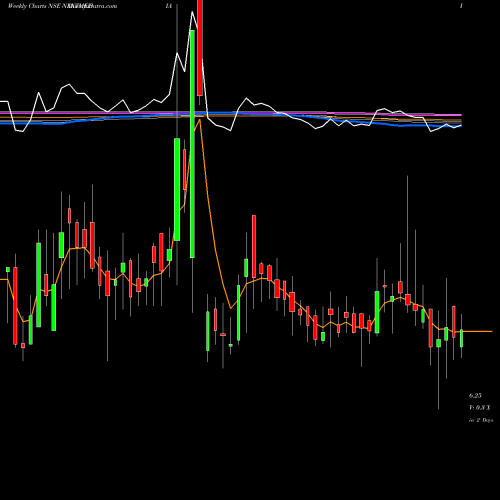Click the tall red candlestick touching the top edge
500x500 pixels.
tap(200, 48)
